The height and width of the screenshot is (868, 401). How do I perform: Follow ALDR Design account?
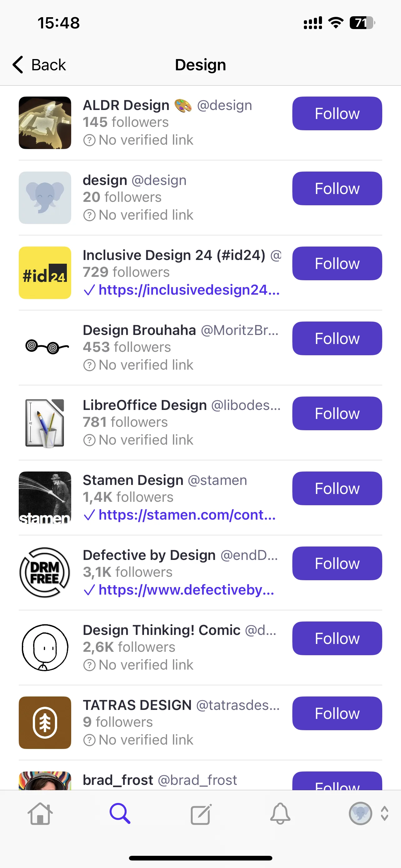(337, 113)
